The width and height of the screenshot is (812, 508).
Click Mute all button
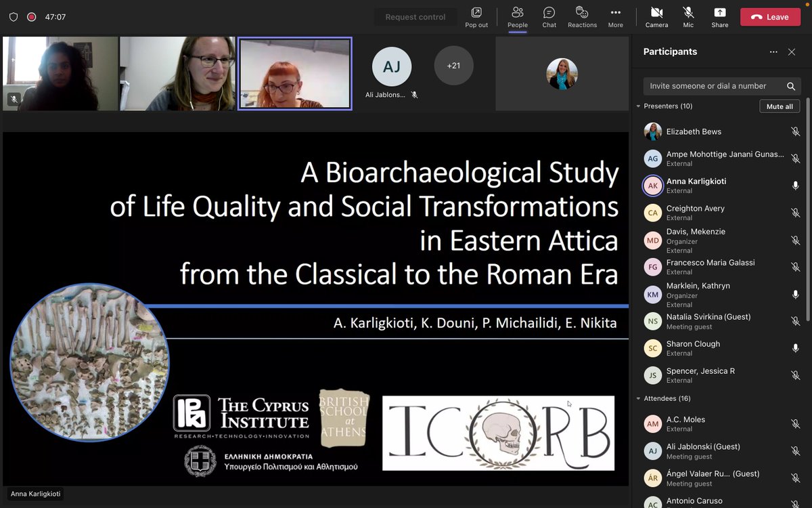[x=780, y=106]
